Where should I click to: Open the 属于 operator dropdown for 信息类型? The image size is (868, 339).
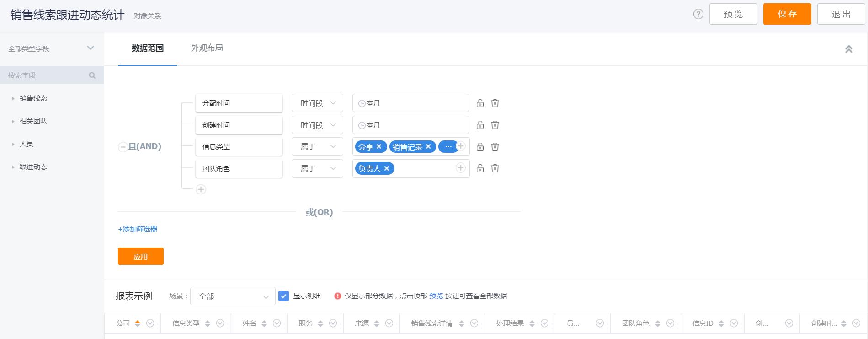[317, 147]
